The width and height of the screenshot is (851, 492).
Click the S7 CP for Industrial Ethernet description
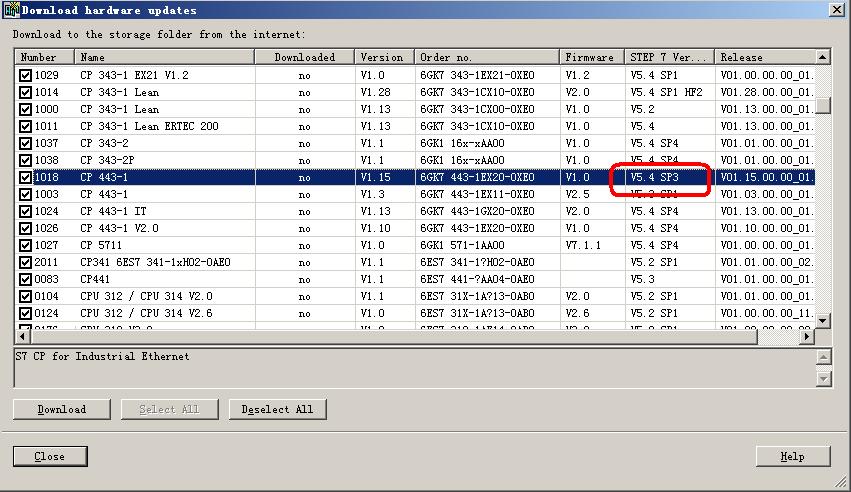point(103,356)
